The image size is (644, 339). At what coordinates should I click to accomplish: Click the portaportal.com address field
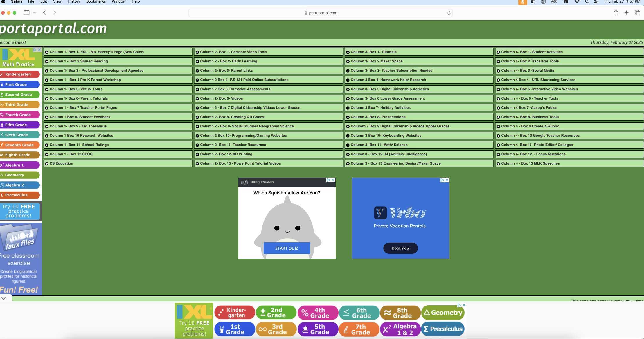pos(320,13)
